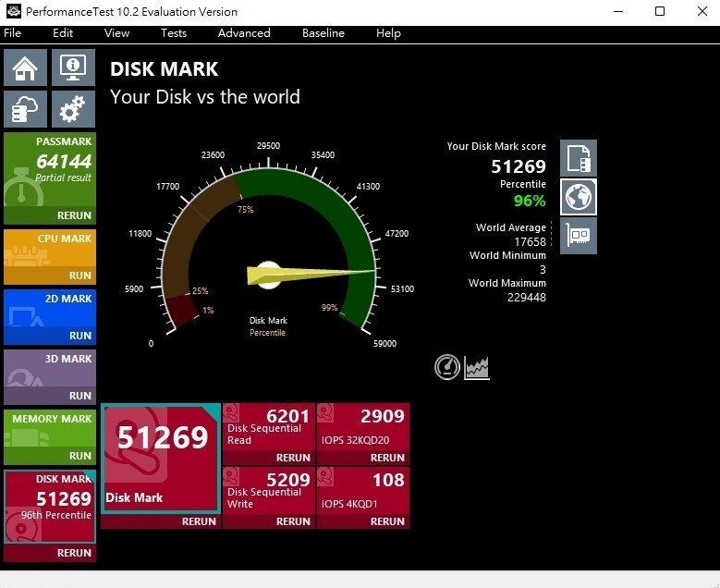
Task: Click the Disk Mark Percentile gauge label
Action: pos(268,326)
